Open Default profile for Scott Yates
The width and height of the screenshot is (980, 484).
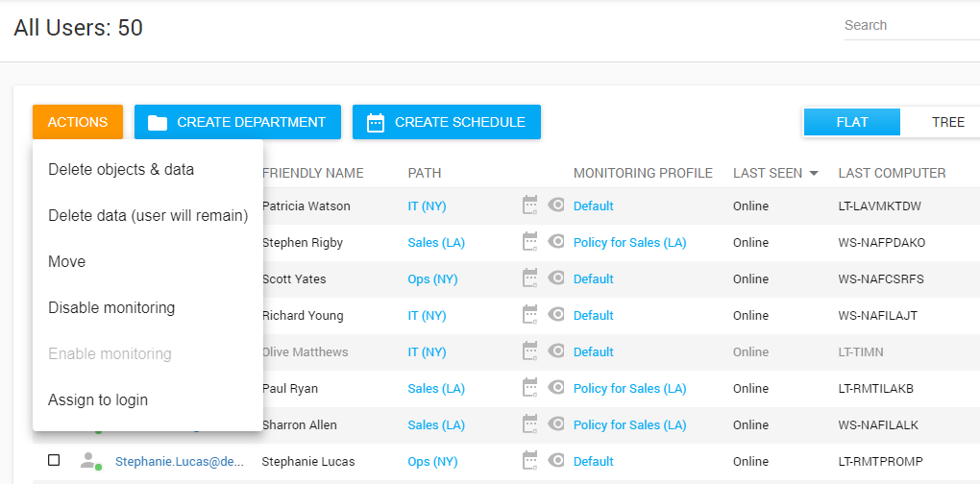click(x=593, y=279)
